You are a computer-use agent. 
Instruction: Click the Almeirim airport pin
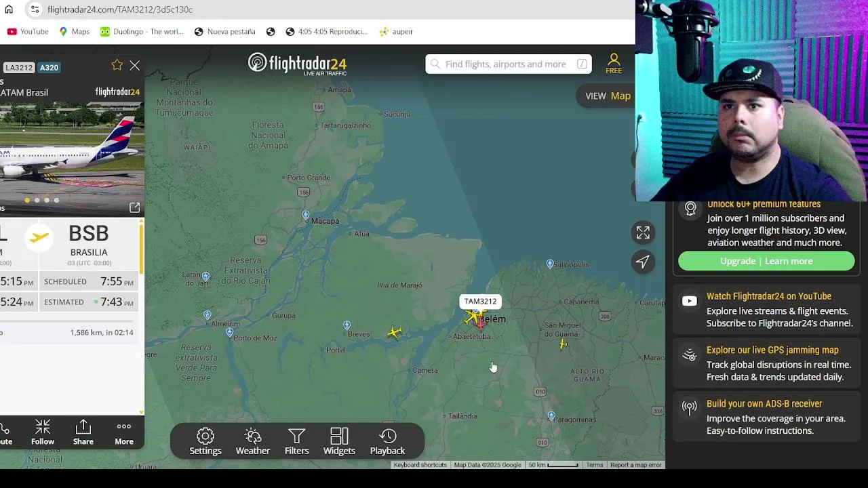208,315
